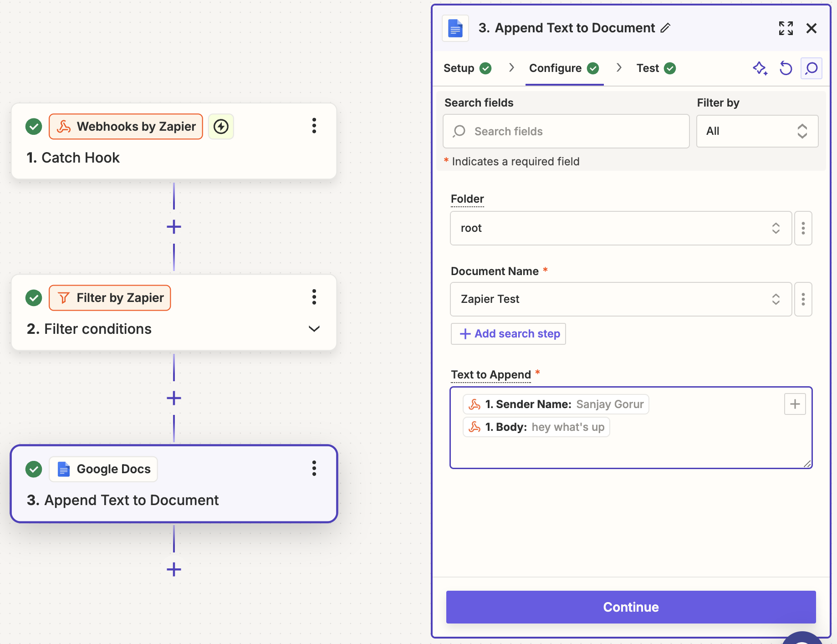
Task: Open Folder field three-dot options
Action: [x=803, y=228]
